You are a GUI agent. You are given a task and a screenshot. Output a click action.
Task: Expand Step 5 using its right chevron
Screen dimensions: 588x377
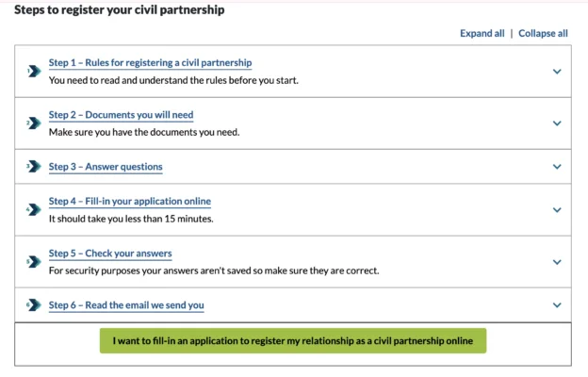(557, 261)
